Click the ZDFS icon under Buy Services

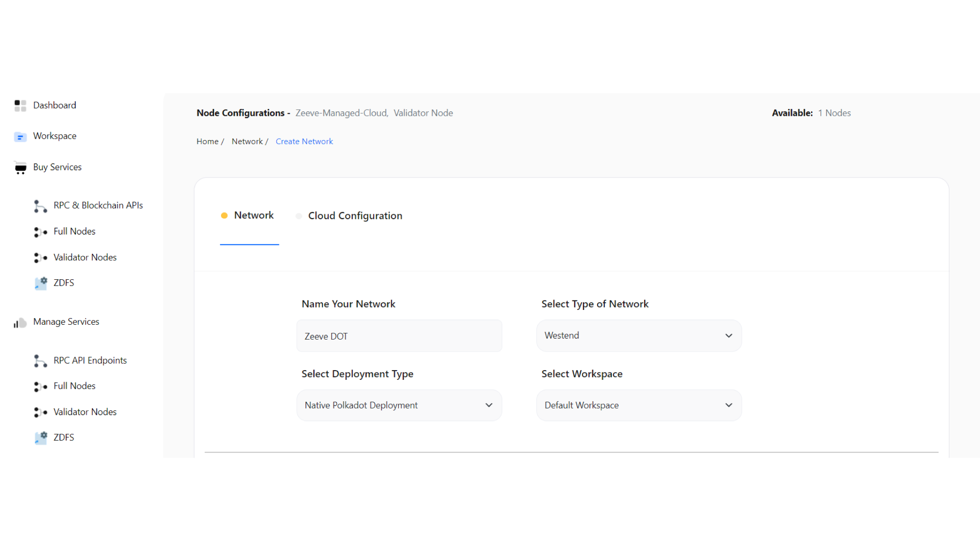tap(40, 283)
